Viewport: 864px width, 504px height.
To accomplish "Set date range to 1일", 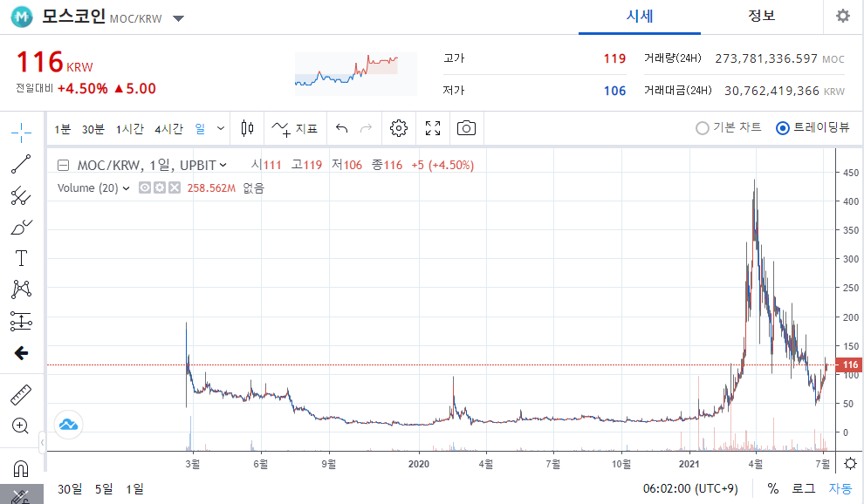I will coord(134,488).
